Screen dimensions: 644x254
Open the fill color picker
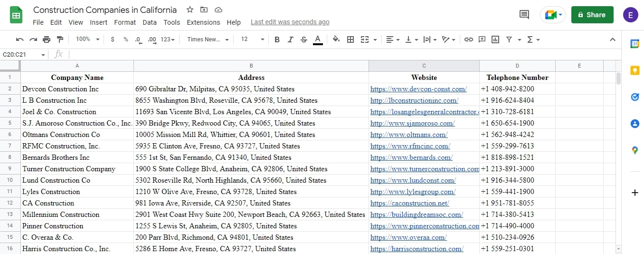pyautogui.click(x=336, y=39)
